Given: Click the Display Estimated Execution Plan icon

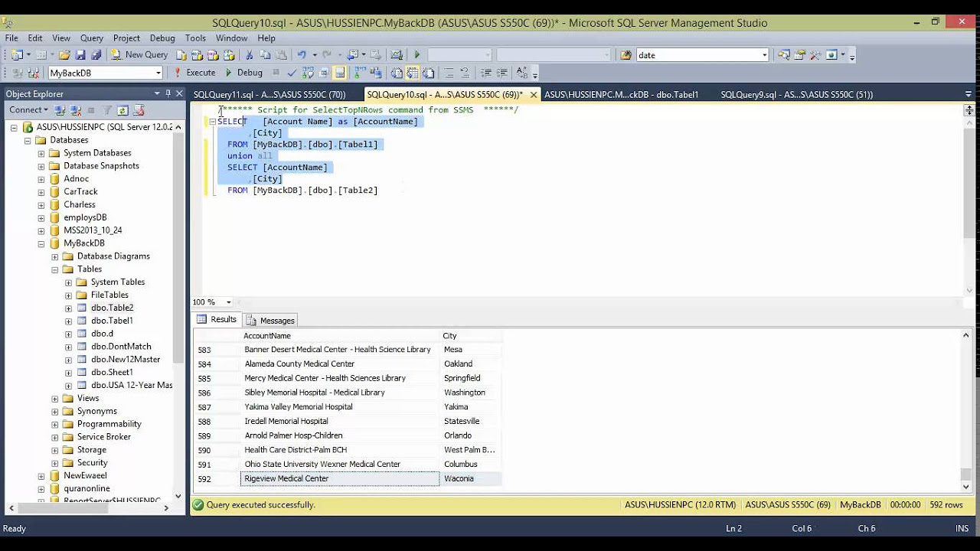Looking at the screenshot, I should point(308,73).
